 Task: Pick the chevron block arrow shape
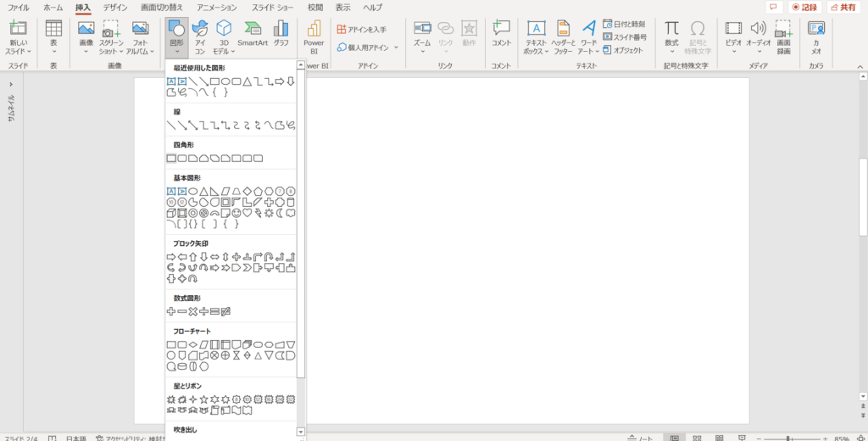[x=247, y=268]
